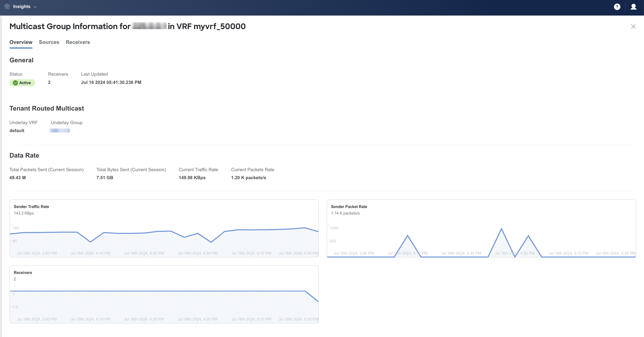Click the Tenant Routed Multicast heading

(47, 108)
